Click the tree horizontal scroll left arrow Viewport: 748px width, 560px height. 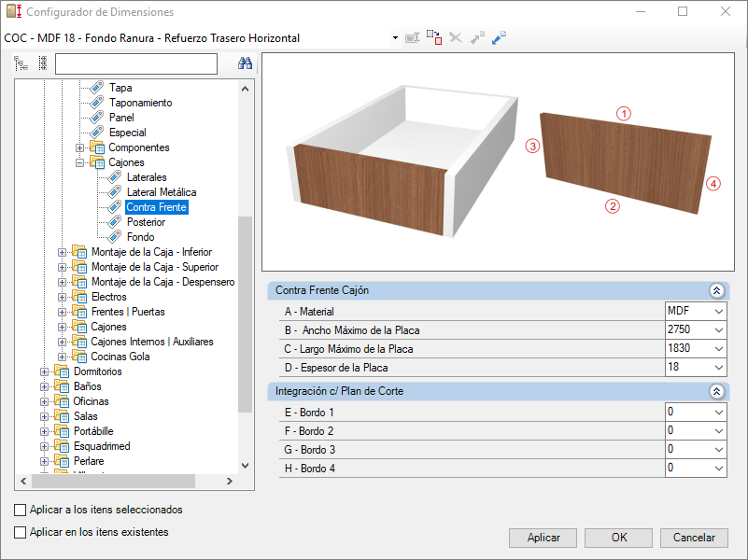[x=23, y=482]
